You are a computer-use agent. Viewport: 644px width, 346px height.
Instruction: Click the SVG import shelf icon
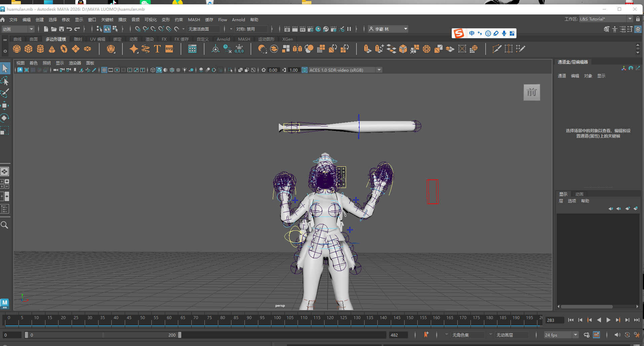click(169, 49)
